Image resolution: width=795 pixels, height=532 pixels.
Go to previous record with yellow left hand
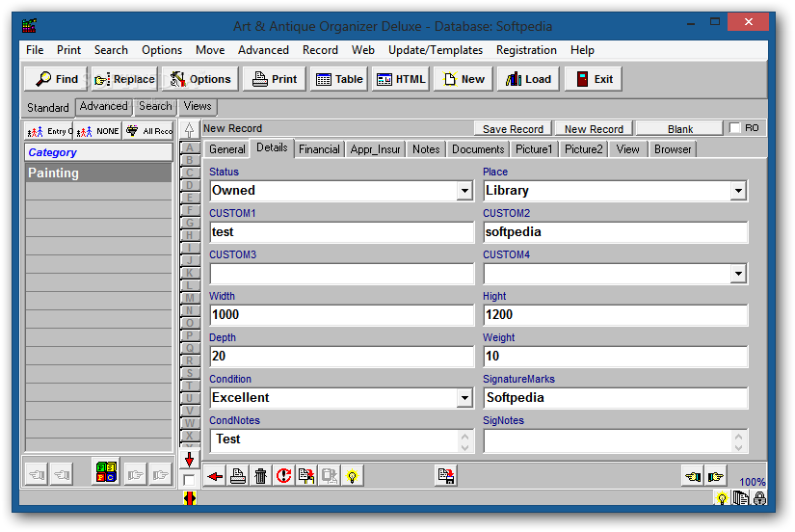[693, 476]
